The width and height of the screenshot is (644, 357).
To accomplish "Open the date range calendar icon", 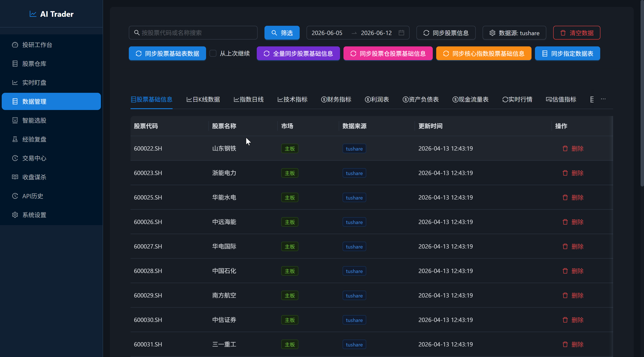I will (x=401, y=33).
